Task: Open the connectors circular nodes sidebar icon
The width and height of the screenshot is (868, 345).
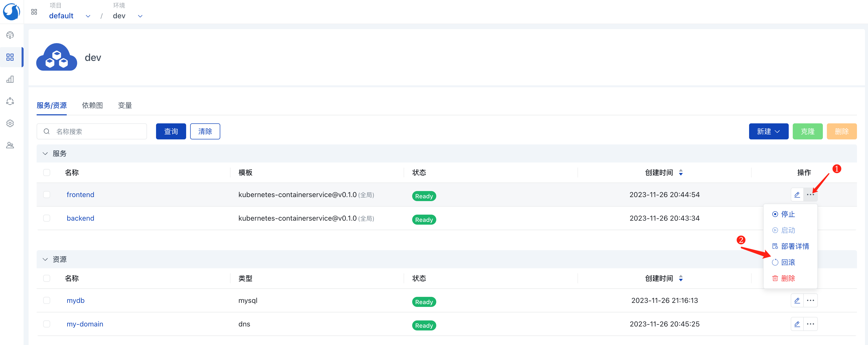Action: point(10,101)
